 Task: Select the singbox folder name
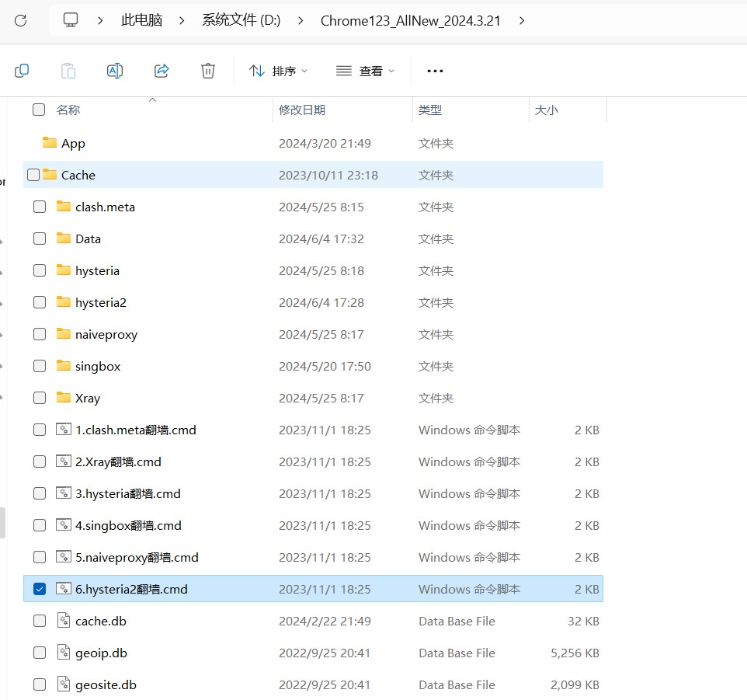(x=98, y=367)
